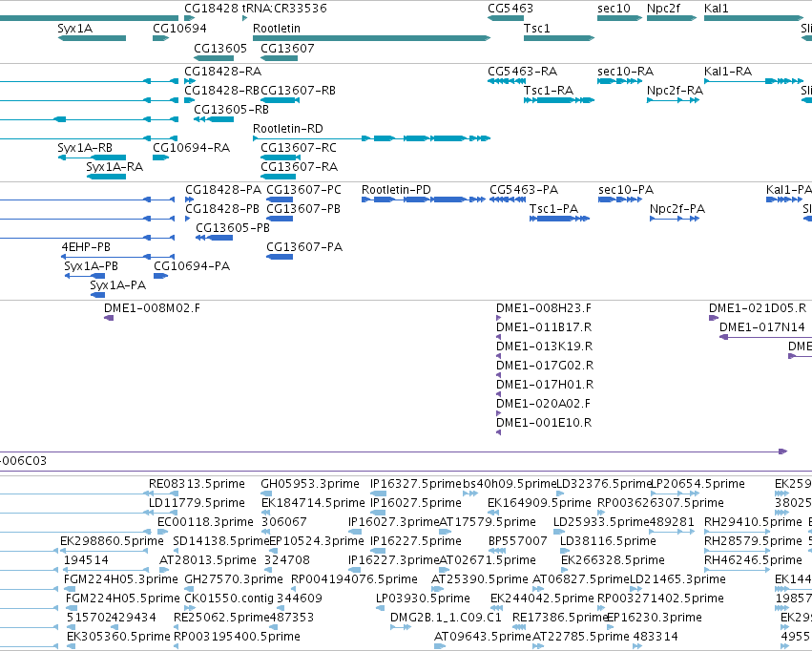
Task: Click transcript Syx1A-RA
Action: coord(115,167)
